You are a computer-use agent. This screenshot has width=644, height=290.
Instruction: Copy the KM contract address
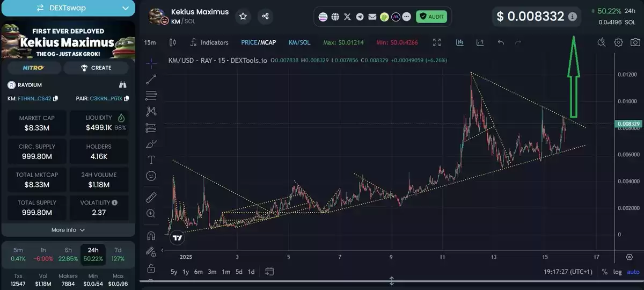coord(56,98)
